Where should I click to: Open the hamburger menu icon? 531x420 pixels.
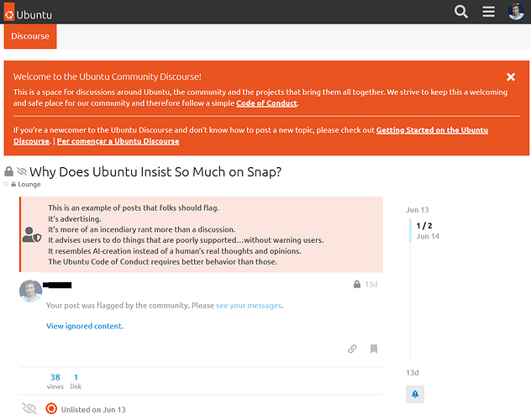pyautogui.click(x=488, y=12)
